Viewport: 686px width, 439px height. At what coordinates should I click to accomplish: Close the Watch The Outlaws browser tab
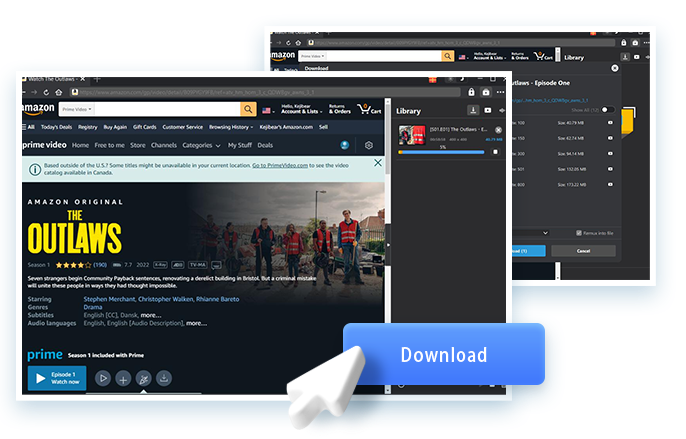pyautogui.click(x=82, y=79)
